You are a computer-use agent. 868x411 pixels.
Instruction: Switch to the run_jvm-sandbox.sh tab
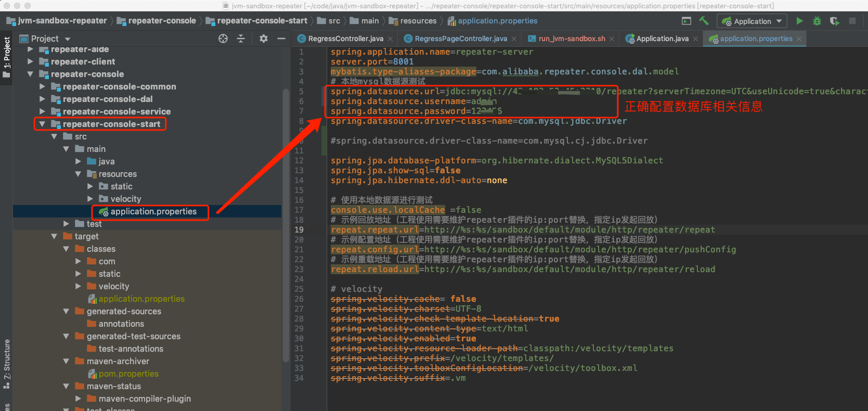572,38
